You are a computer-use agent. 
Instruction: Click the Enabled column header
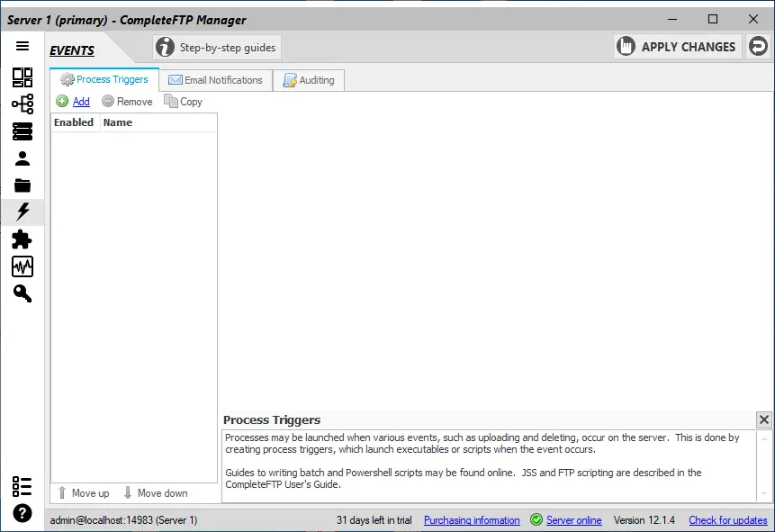pyautogui.click(x=74, y=122)
